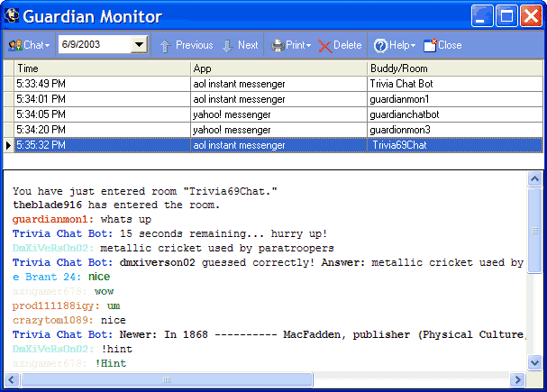Screen dimensions: 547x392
Task: Open the Chat menu icon
Action: pyautogui.click(x=15, y=45)
